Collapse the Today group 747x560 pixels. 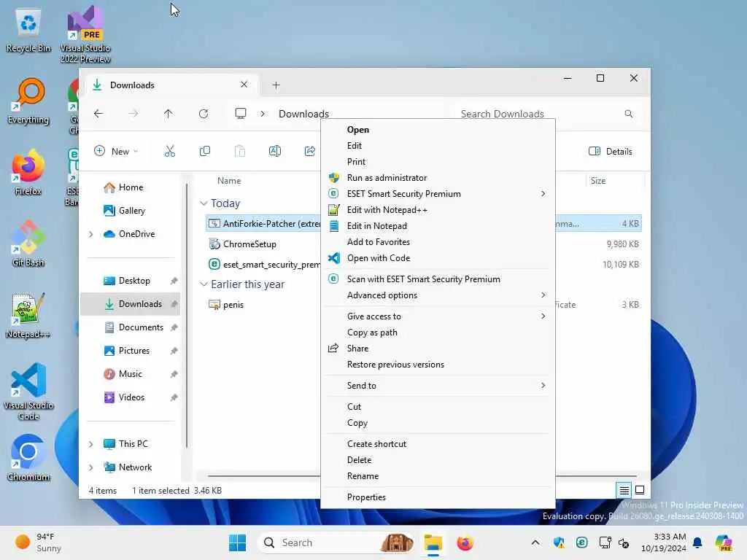coord(204,203)
